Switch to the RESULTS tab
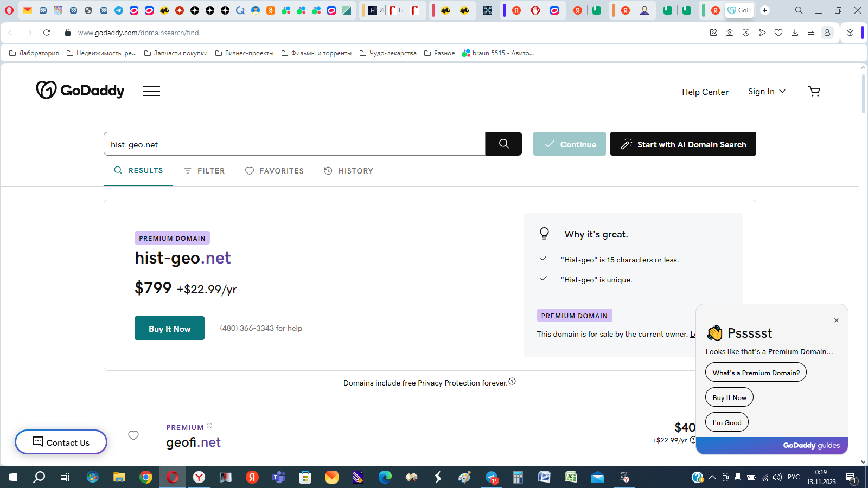The image size is (868, 488). pyautogui.click(x=138, y=170)
